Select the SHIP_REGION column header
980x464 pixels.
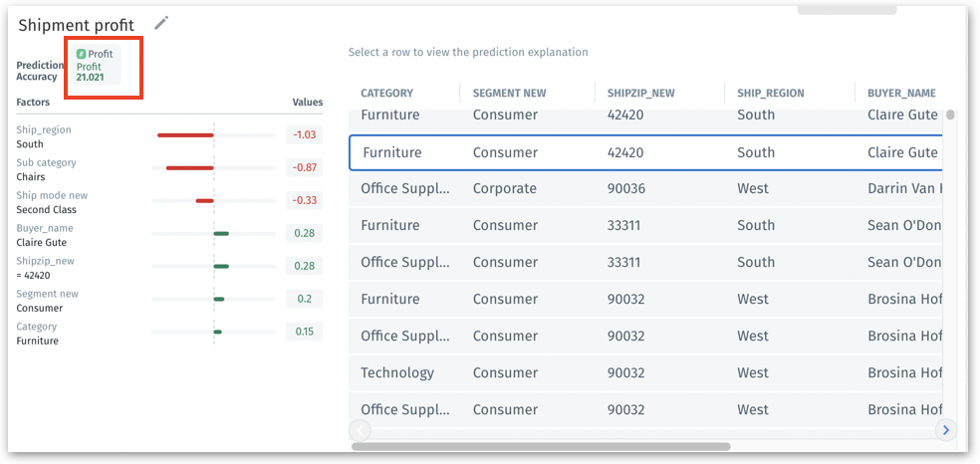[x=770, y=94]
